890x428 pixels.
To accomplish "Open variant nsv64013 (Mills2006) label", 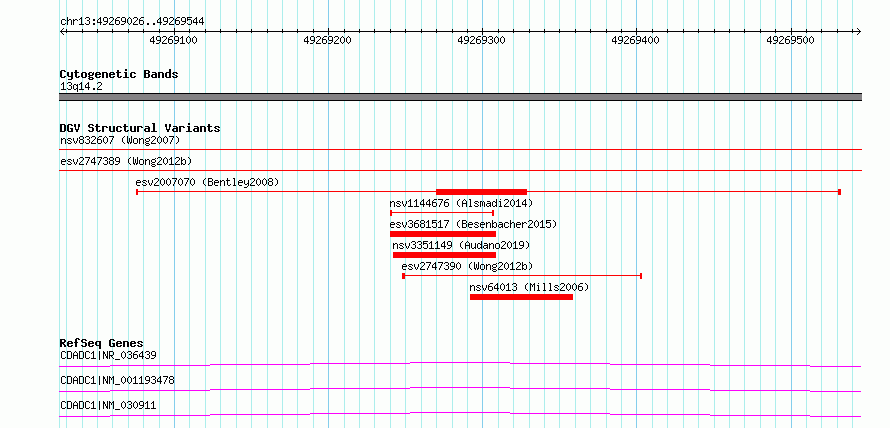I will [530, 287].
